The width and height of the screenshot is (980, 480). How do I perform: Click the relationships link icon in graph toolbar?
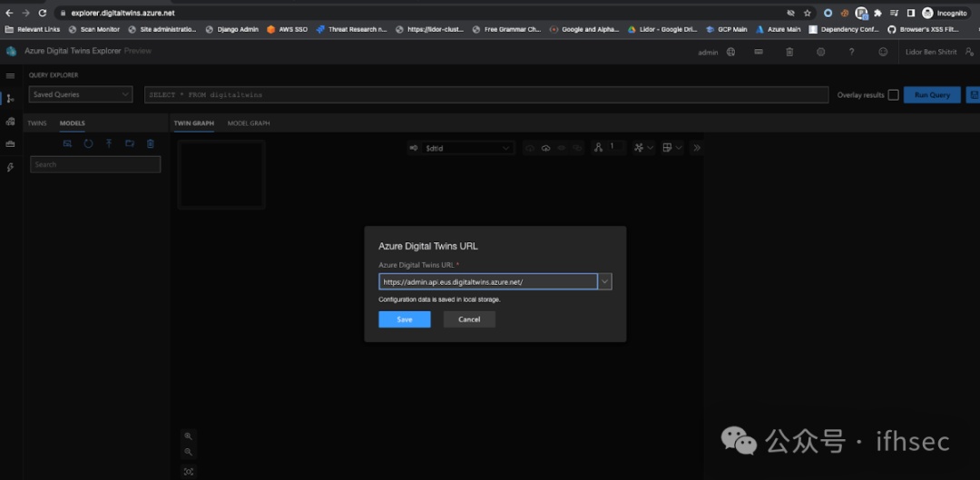pos(577,148)
